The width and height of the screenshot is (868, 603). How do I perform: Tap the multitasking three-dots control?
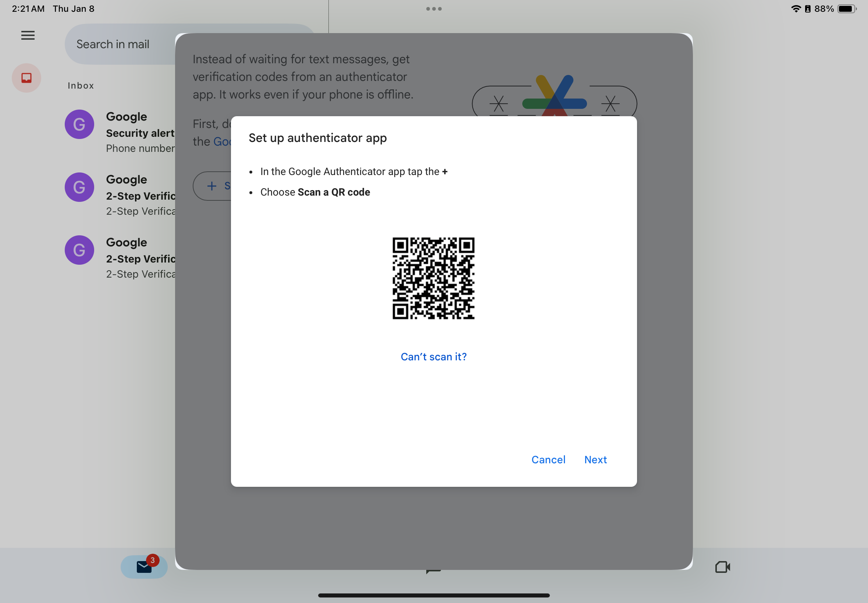(434, 9)
